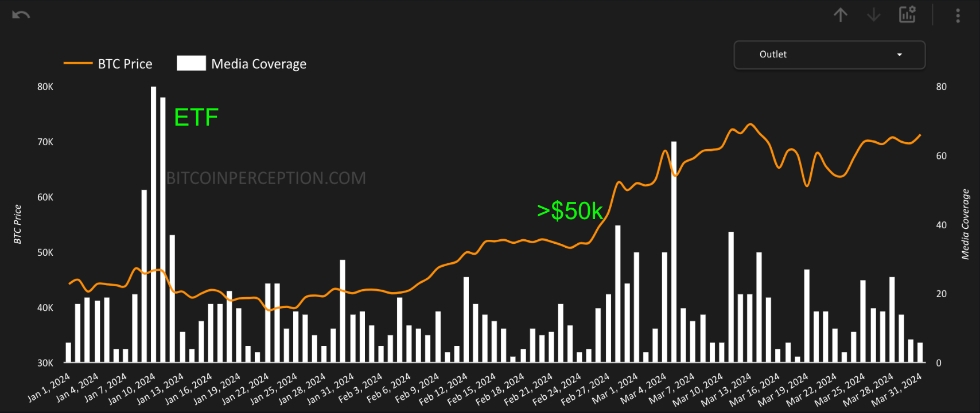This screenshot has height=413, width=980.
Task: Click the orange BTC Price legend line
Action: tap(77, 64)
